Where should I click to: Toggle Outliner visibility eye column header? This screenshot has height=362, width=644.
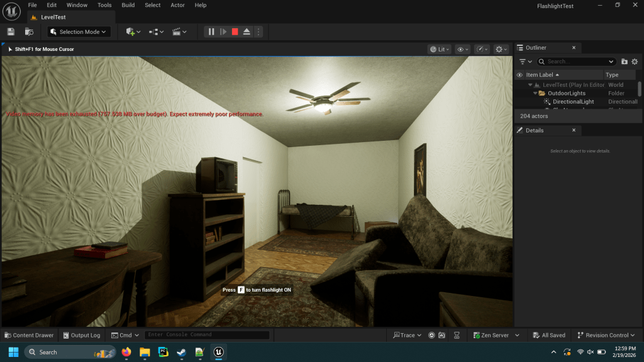[x=519, y=75]
